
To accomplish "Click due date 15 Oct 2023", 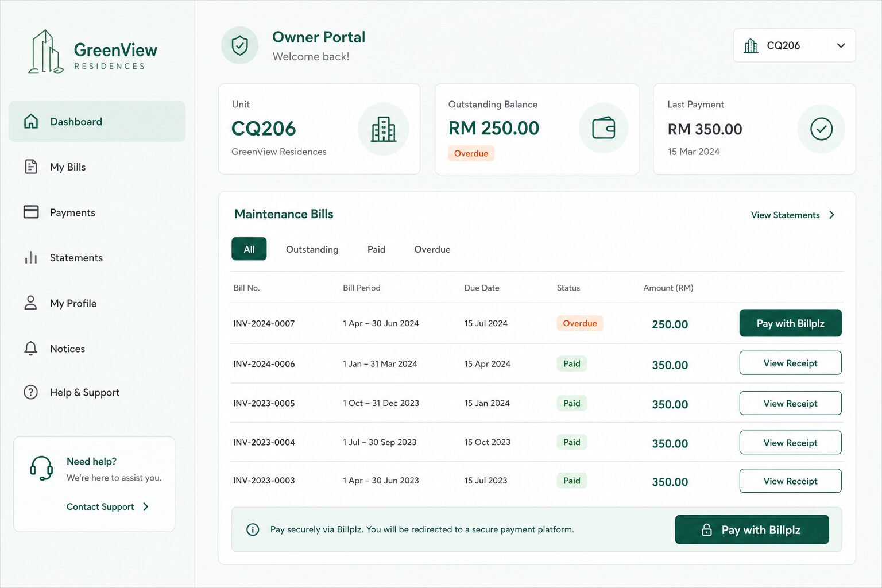I will pyautogui.click(x=487, y=442).
